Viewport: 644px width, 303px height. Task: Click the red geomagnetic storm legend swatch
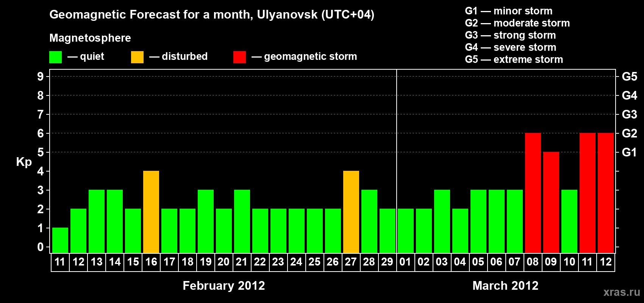pos(239,57)
